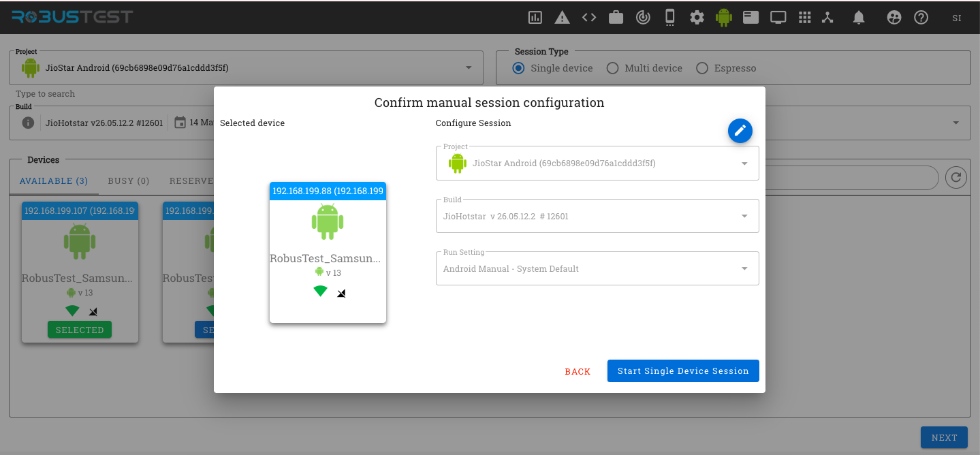Click wifi icon on selected device card in dialog
The image size is (980, 455).
[x=320, y=292]
